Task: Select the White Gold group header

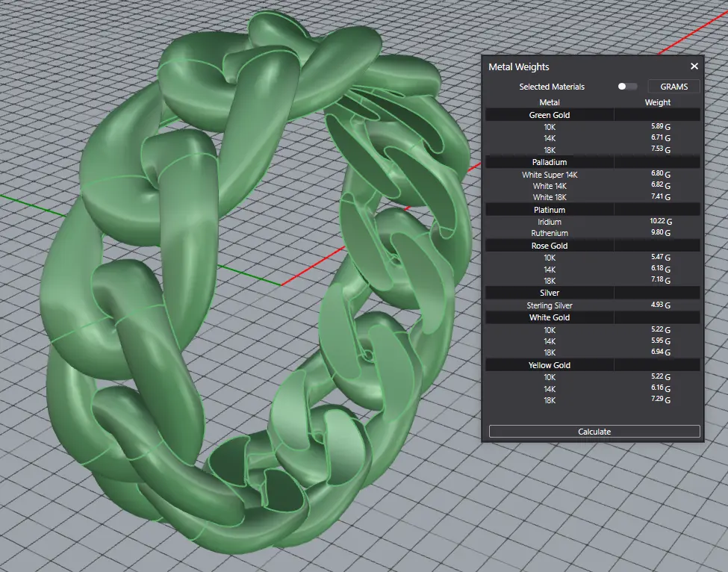Action: coord(550,317)
